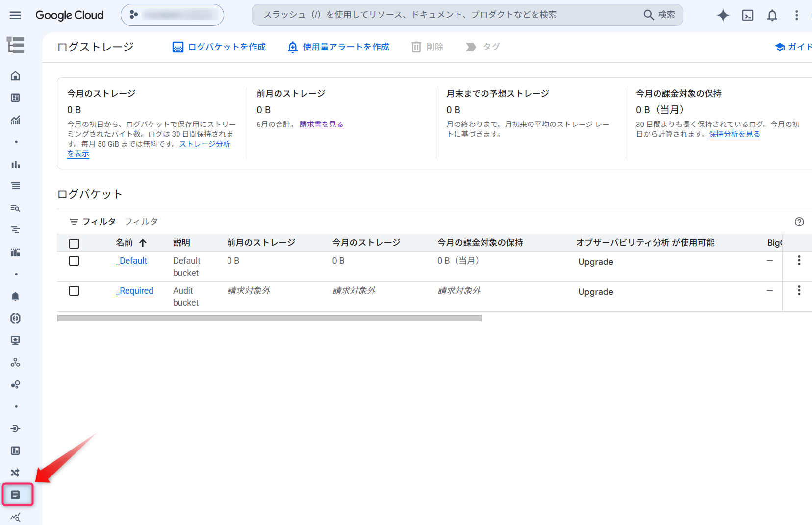
Task: Open the alerting bell icon in sidebar
Action: click(16, 296)
